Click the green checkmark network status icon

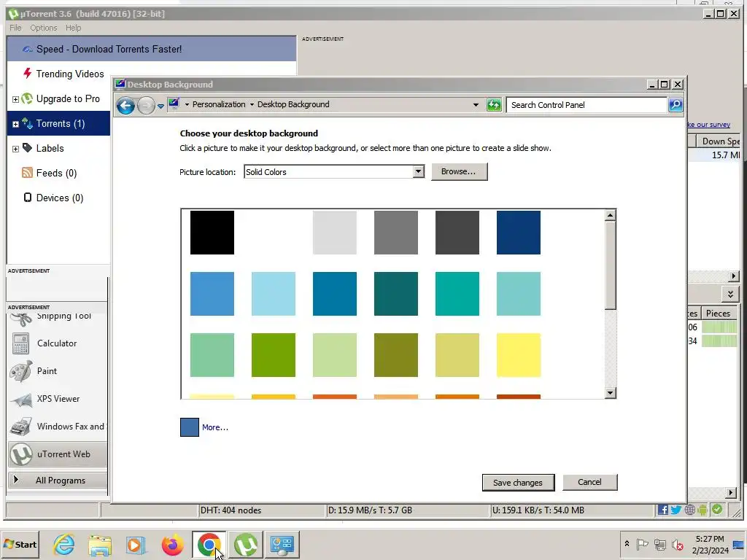click(x=717, y=510)
